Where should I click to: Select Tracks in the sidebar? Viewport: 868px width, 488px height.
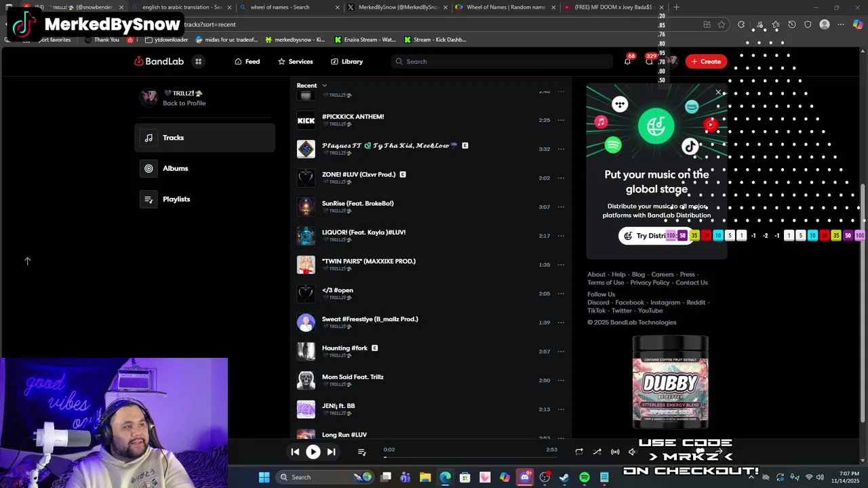205,138
